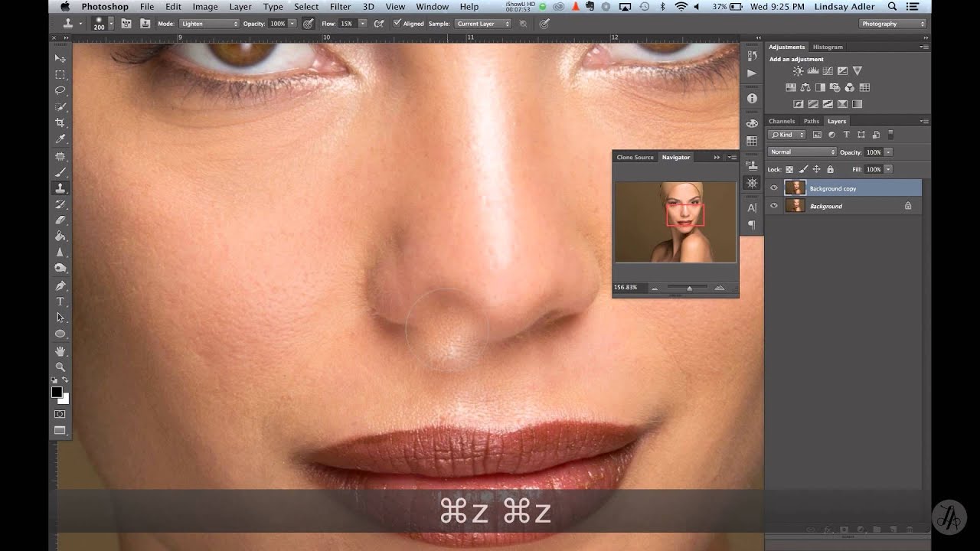Toggle layer filtering switch on or off
Screen dimensions: 980x551
point(891,135)
